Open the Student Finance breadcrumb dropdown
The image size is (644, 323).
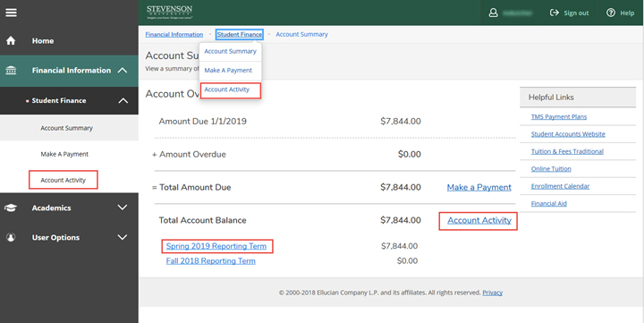(x=240, y=35)
